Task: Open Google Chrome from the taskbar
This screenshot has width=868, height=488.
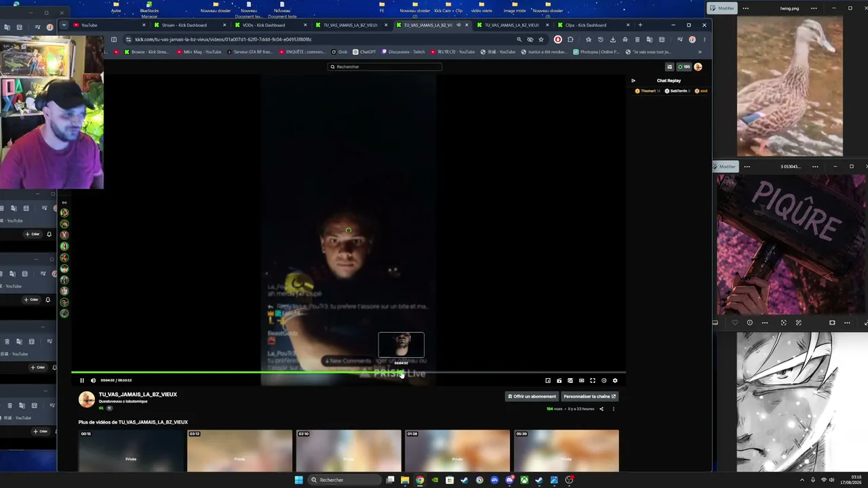Action: tap(420, 480)
